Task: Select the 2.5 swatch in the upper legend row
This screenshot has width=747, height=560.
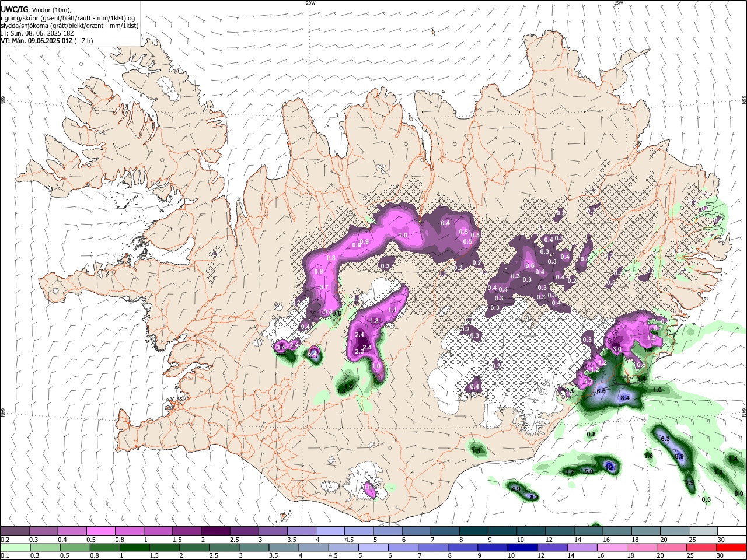Action: [243, 531]
